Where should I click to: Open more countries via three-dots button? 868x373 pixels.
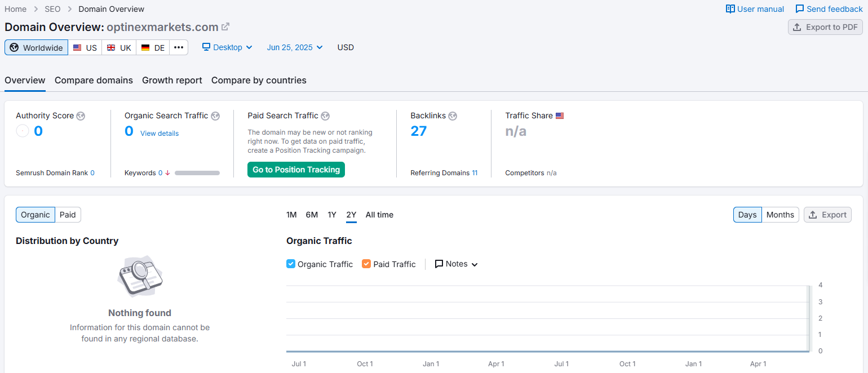[x=179, y=47]
